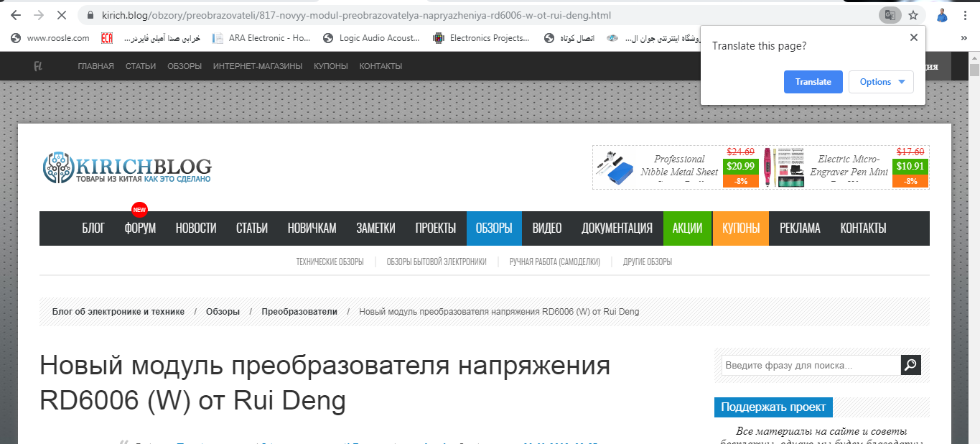Open the Преобразователи breadcrumb link
Image resolution: width=980 pixels, height=444 pixels.
point(299,312)
